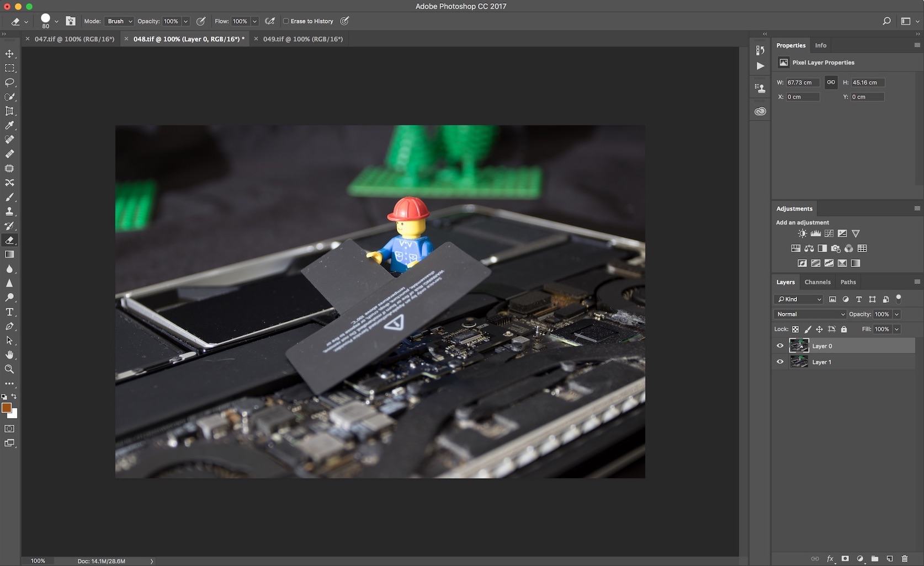This screenshot has width=924, height=566.
Task: Open the Search magnifier icon
Action: point(886,21)
